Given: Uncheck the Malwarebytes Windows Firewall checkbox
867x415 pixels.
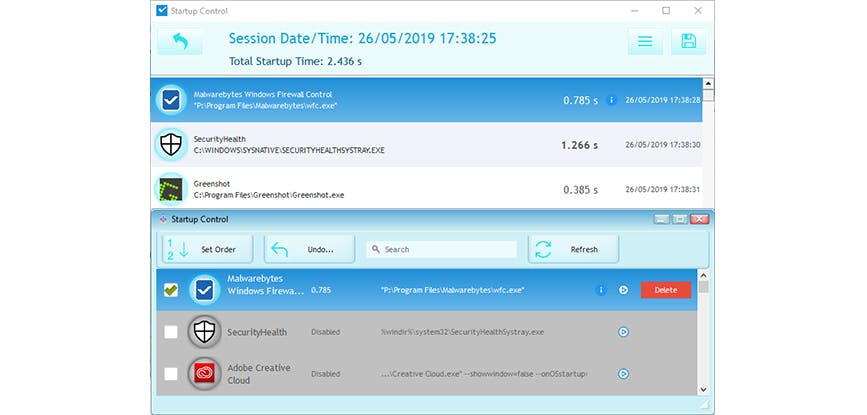Looking at the screenshot, I should 171,290.
